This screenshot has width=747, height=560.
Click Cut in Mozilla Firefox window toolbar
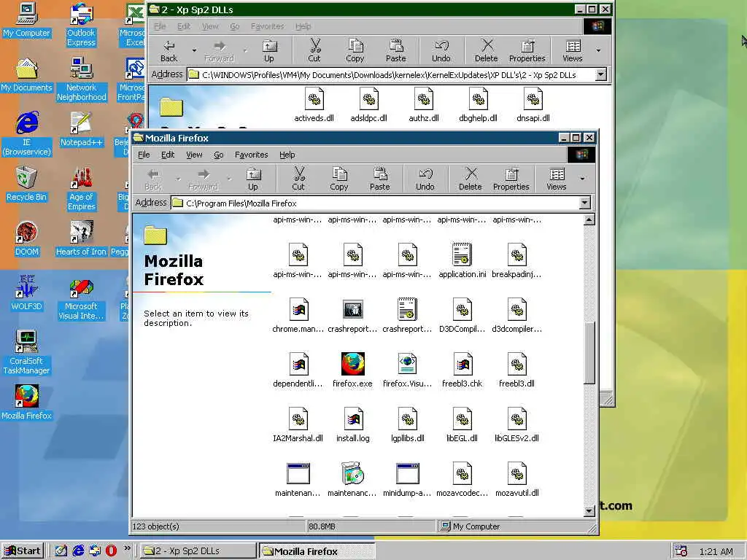point(298,179)
